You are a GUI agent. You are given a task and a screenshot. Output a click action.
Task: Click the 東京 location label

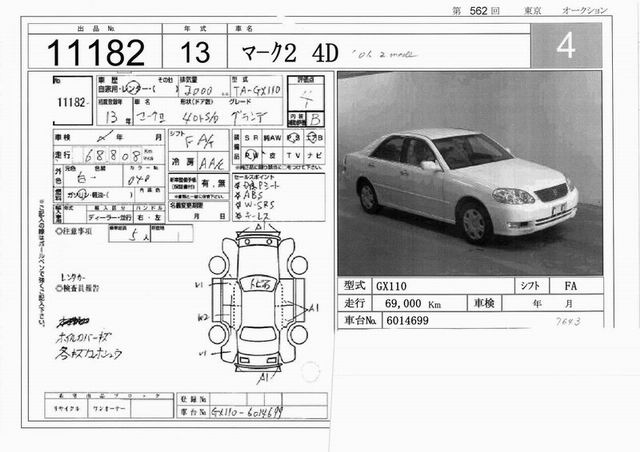click(x=533, y=11)
